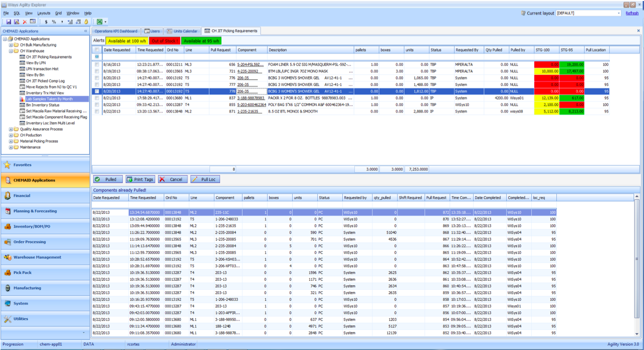This screenshot has height=350, width=644.
Task: Click the red X delete toolbar icon
Action: tap(25, 22)
